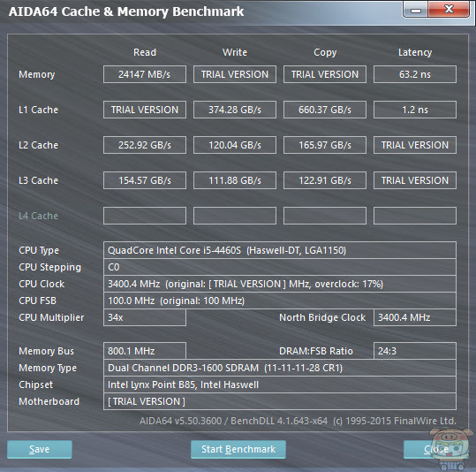This screenshot has height=472, width=476.
Task: Click the AIDA64 Cache & Memory Benchmark title
Action: click(126, 11)
